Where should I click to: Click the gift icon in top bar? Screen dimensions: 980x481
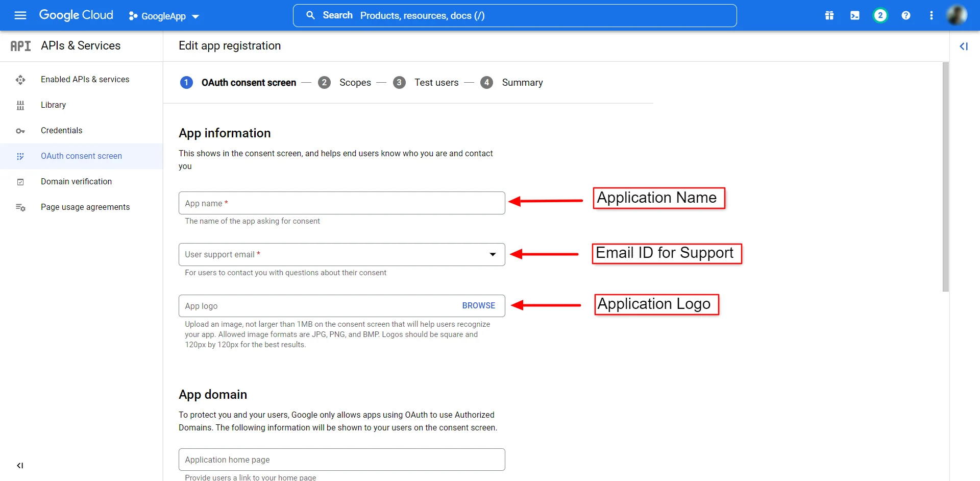click(x=829, y=15)
